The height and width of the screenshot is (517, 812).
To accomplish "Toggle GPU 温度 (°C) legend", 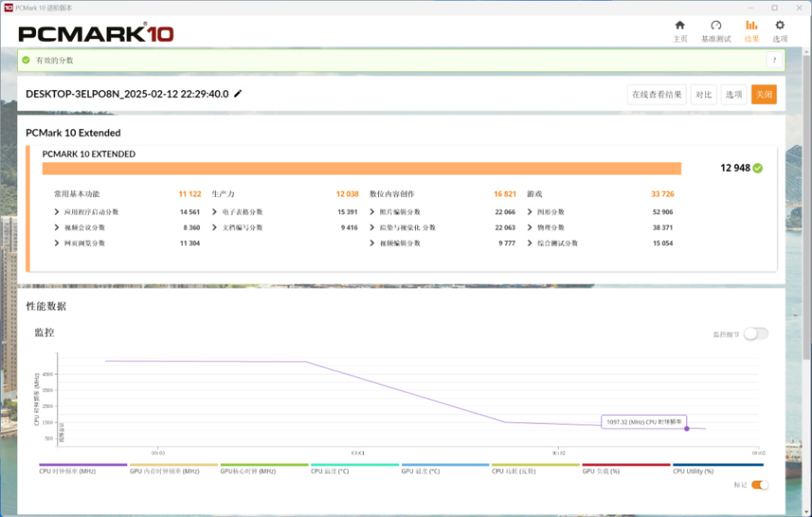I will coord(445,469).
